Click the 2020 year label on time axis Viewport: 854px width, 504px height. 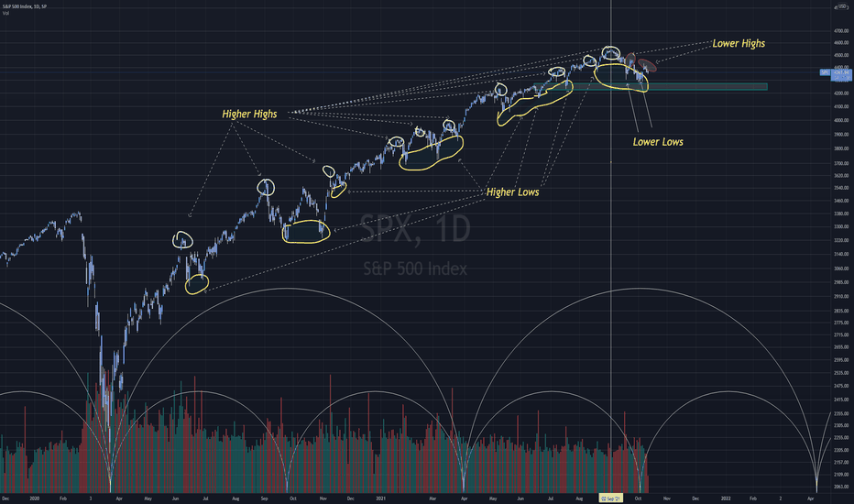pos(34,498)
